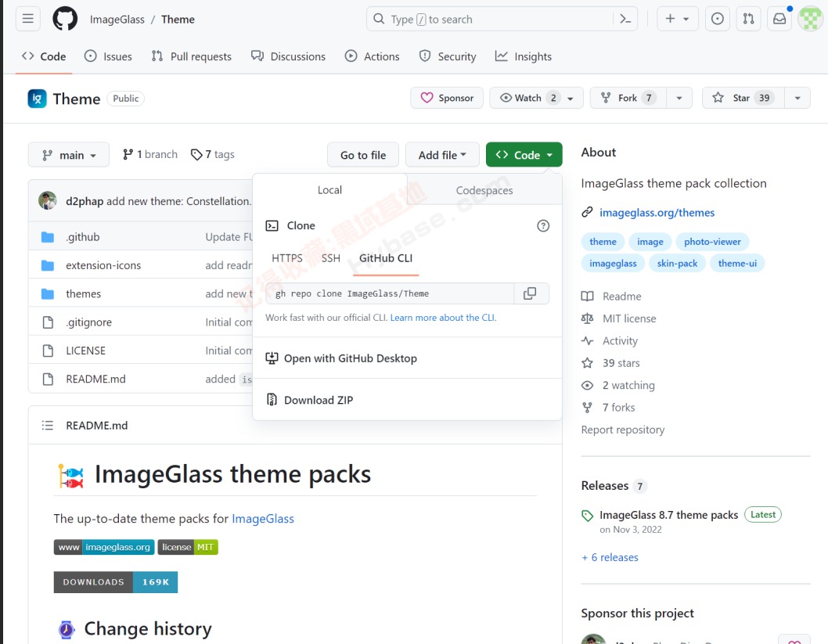Screen dimensions: 828x644
Task: Star the Theme repository
Action: tap(743, 98)
